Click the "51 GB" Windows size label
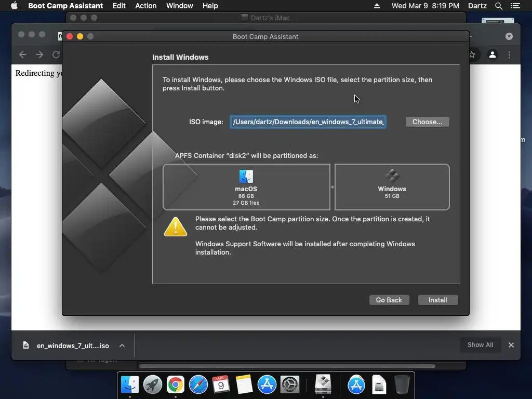 tap(392, 196)
